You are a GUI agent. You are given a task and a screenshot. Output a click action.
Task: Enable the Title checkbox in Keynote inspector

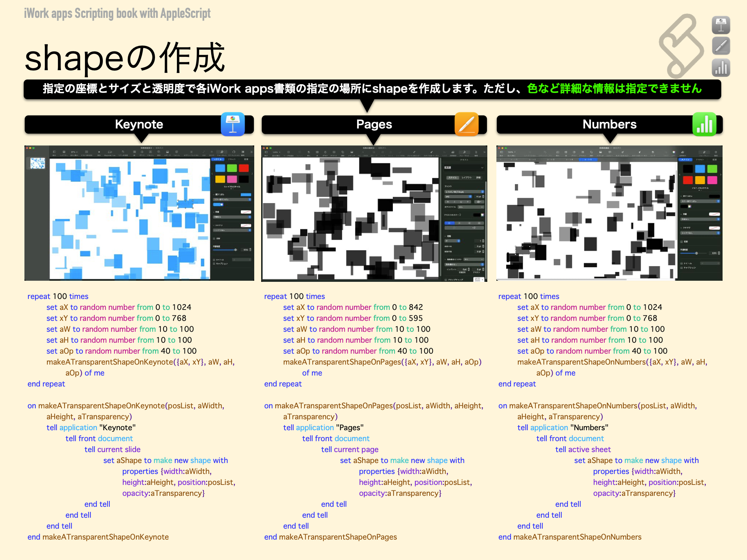214,260
